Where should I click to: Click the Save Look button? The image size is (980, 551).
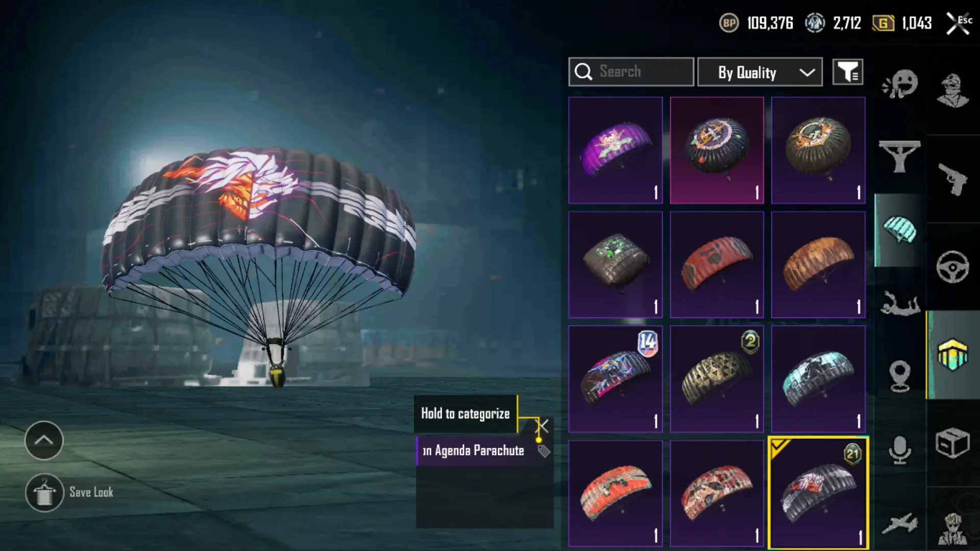70,492
